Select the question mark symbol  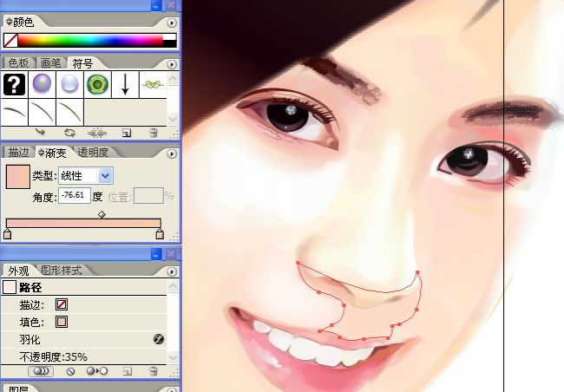14,84
